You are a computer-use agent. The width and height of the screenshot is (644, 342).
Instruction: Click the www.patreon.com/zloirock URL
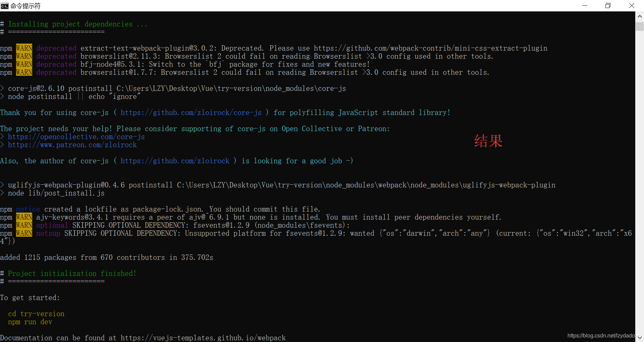coord(72,145)
